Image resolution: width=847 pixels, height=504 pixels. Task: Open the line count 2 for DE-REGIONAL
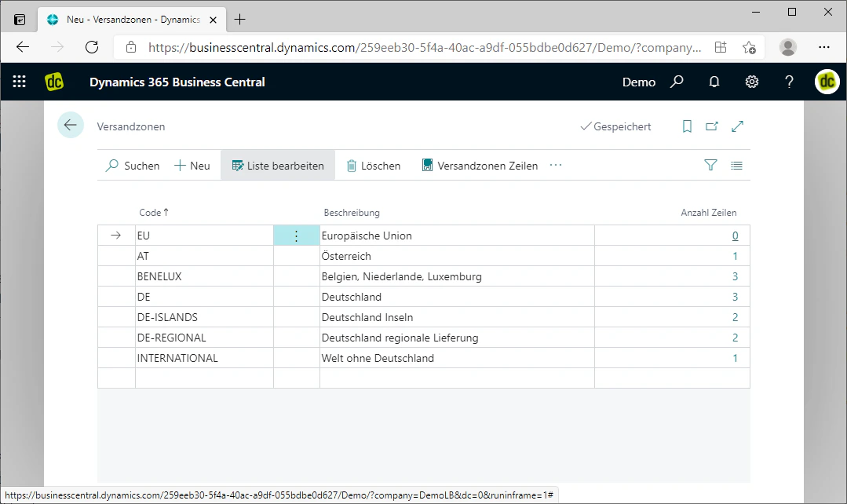pos(736,338)
